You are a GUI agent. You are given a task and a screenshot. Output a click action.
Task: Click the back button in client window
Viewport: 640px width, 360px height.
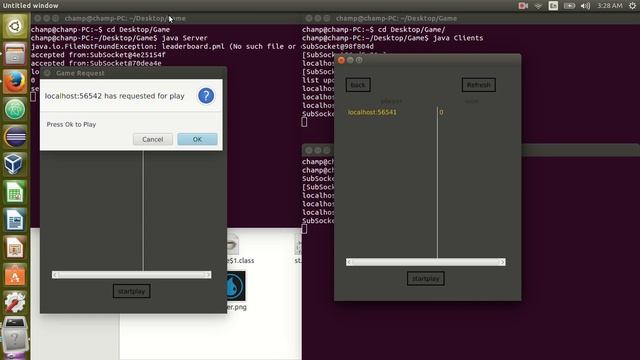click(358, 85)
